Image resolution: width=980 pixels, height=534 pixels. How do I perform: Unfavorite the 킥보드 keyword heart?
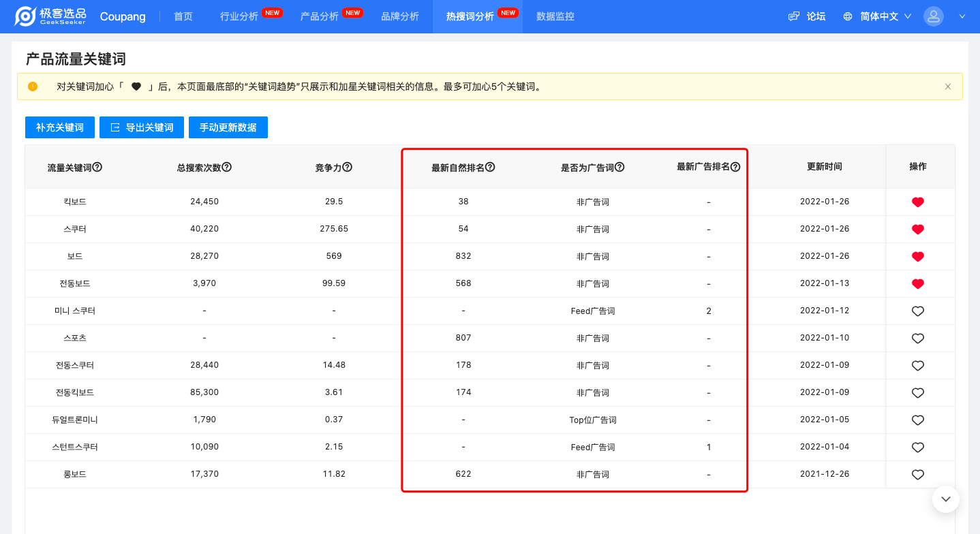click(918, 202)
